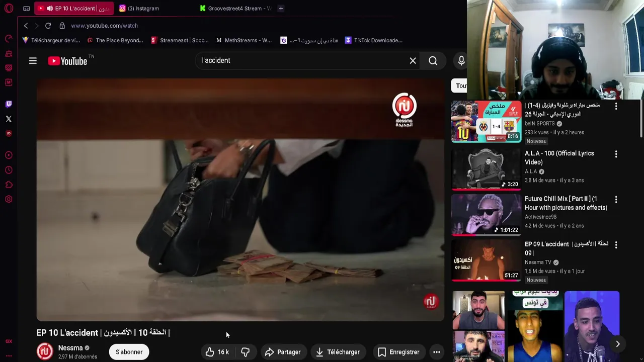Open more actions ellipsis next to Enregistrer
Viewport: 644px width, 362px height.
pos(437,352)
